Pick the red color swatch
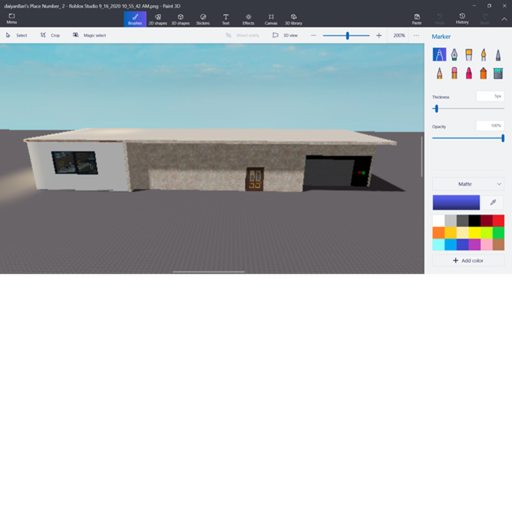 tap(498, 221)
